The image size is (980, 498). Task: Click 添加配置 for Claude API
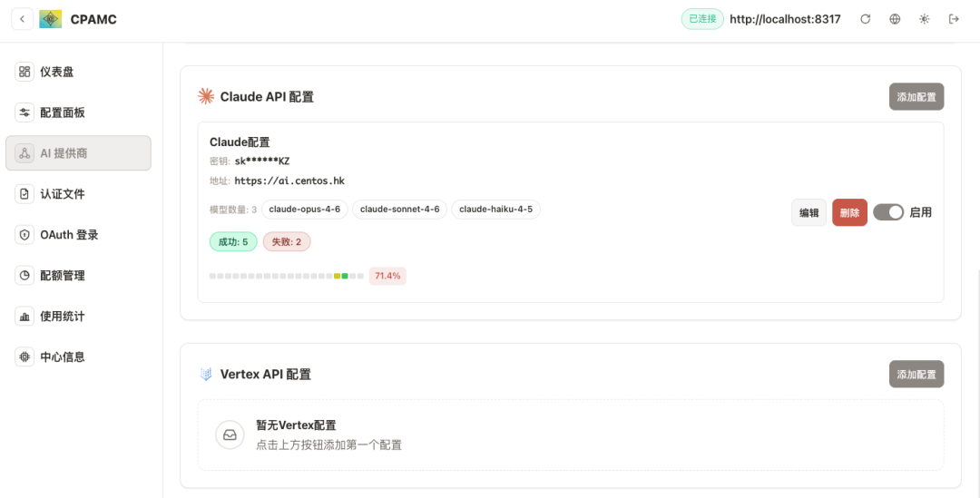(x=916, y=97)
